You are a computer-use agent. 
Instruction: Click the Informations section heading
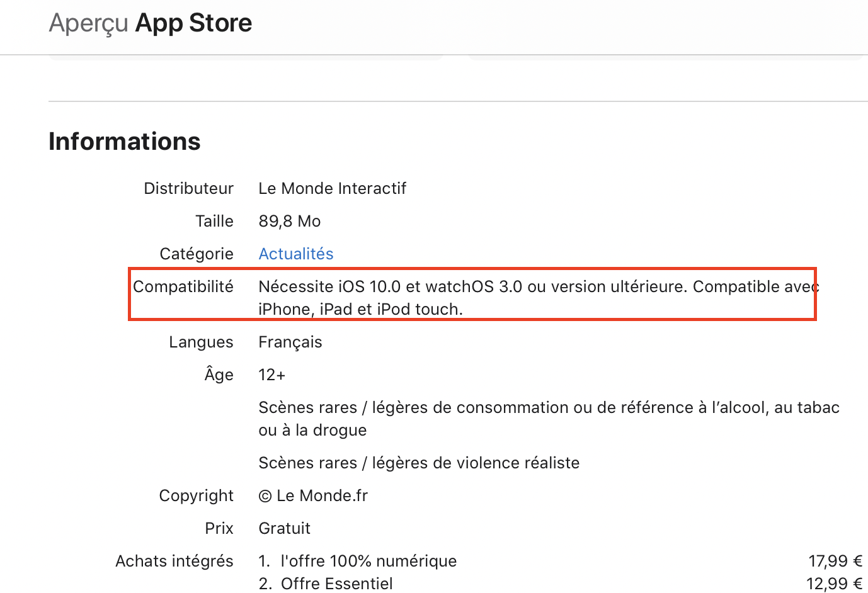125,142
